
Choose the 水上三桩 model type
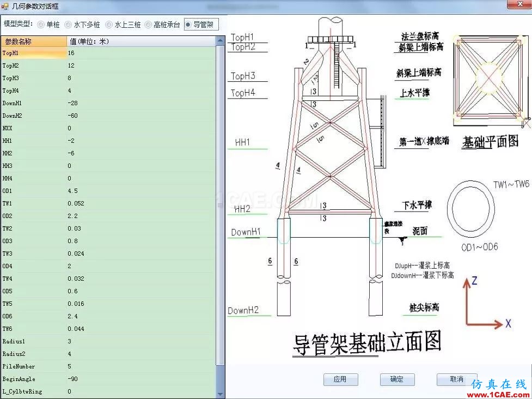click(x=123, y=25)
